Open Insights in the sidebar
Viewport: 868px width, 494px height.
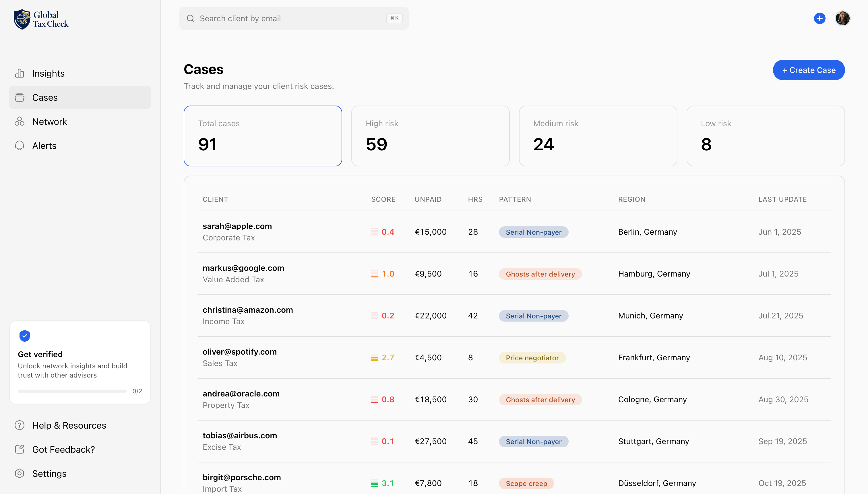pyautogui.click(x=80, y=73)
